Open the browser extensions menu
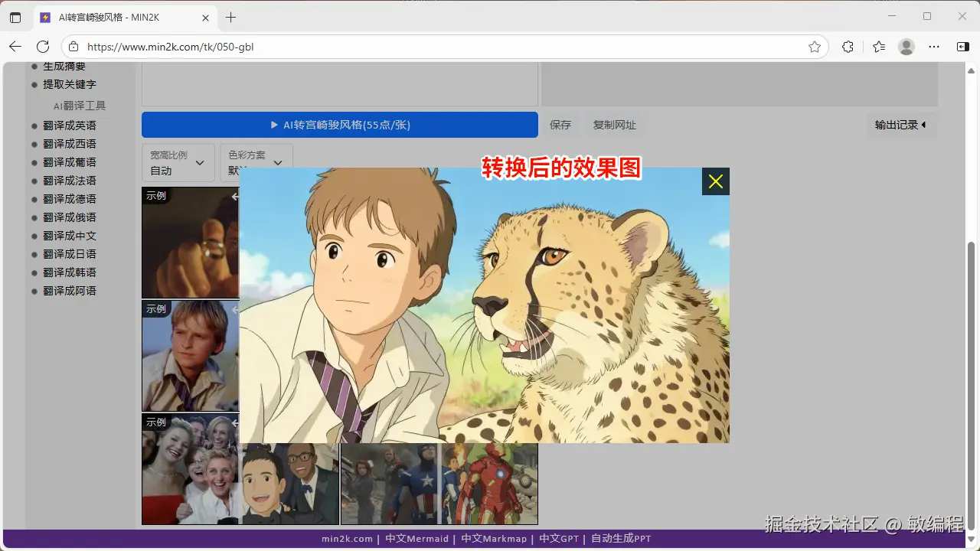 pyautogui.click(x=848, y=47)
